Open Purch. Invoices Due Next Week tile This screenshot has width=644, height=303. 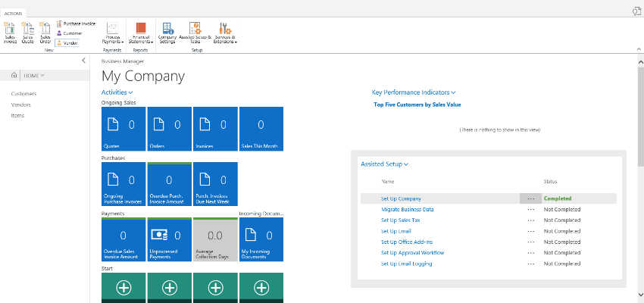click(x=215, y=184)
